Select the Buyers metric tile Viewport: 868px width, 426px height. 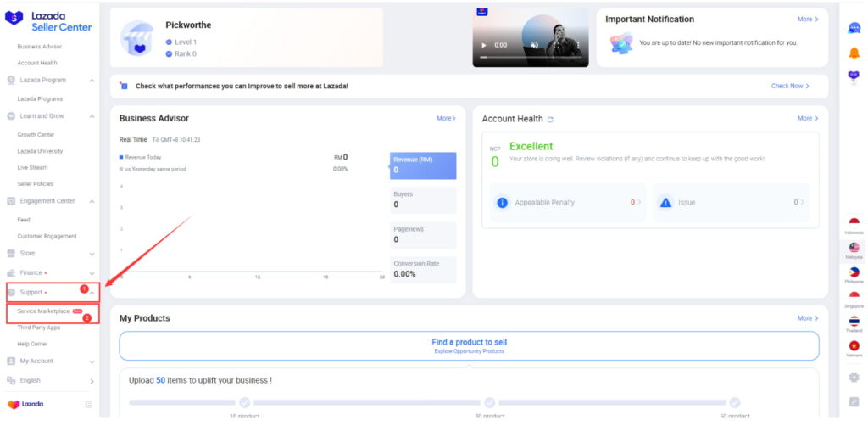[423, 200]
